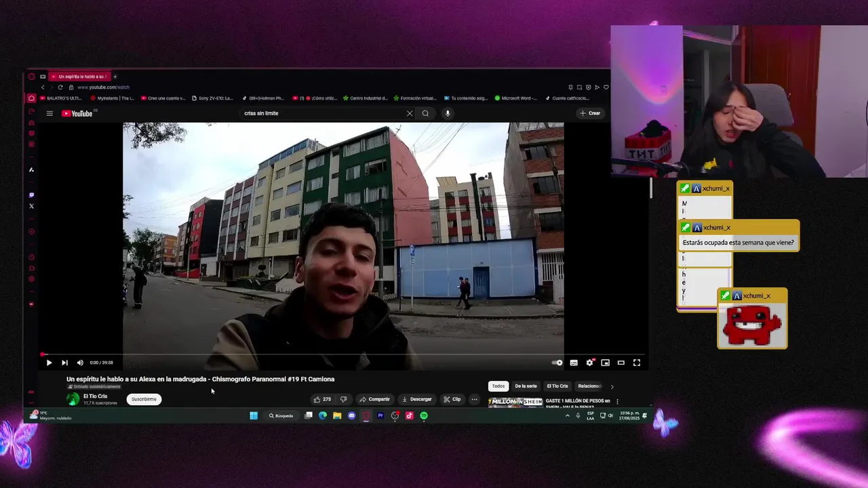Open Discord from taskbar
The width and height of the screenshot is (868, 488).
[351, 415]
